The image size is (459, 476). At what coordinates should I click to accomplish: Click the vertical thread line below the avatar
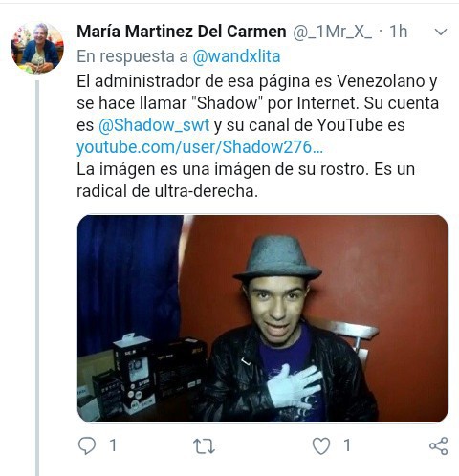tap(37, 277)
